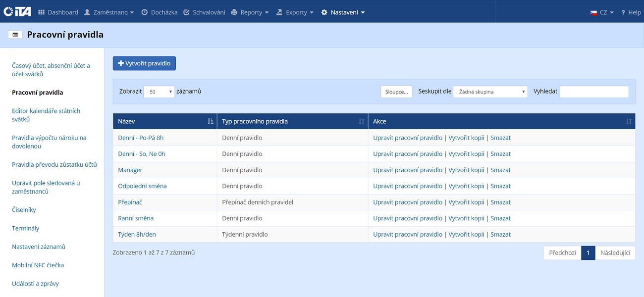
Task: Open Help question mark icon
Action: 623,12
